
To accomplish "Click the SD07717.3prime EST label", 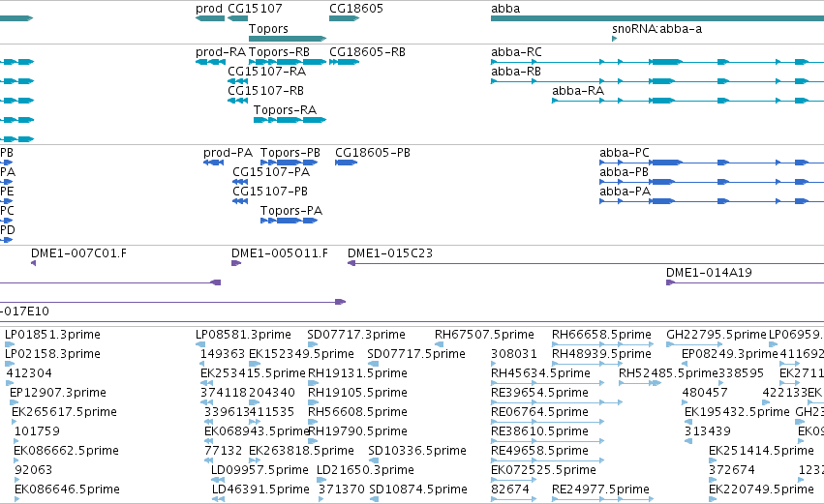I will [356, 335].
